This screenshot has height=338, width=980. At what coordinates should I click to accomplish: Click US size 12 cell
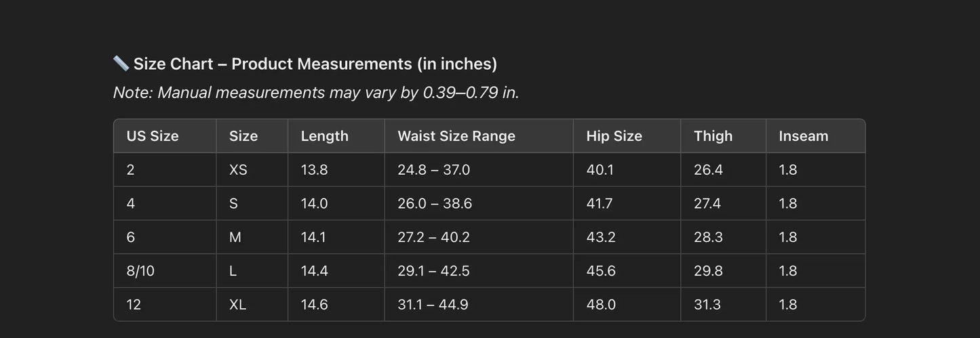tap(134, 305)
